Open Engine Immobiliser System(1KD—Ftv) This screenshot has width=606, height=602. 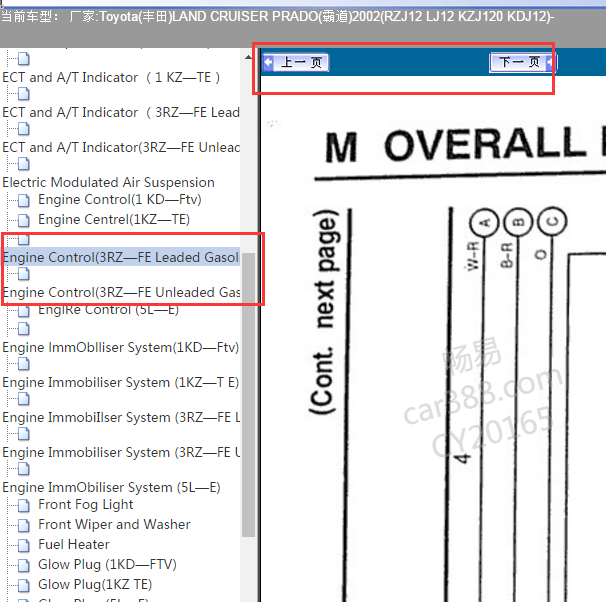click(x=121, y=347)
